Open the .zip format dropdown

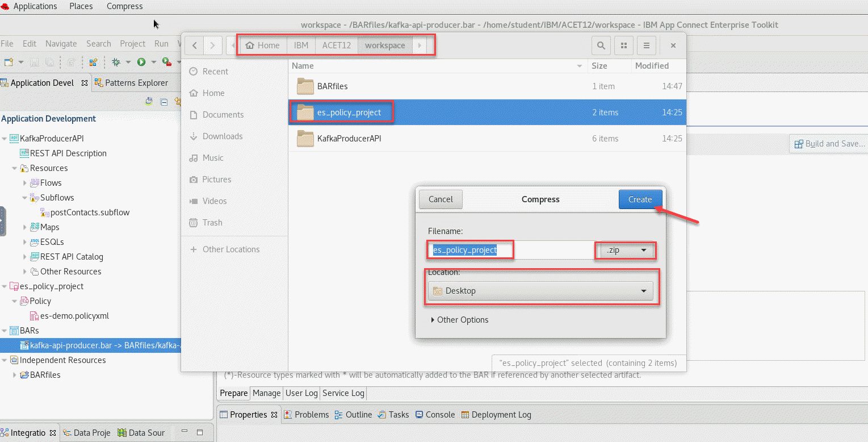click(x=626, y=250)
